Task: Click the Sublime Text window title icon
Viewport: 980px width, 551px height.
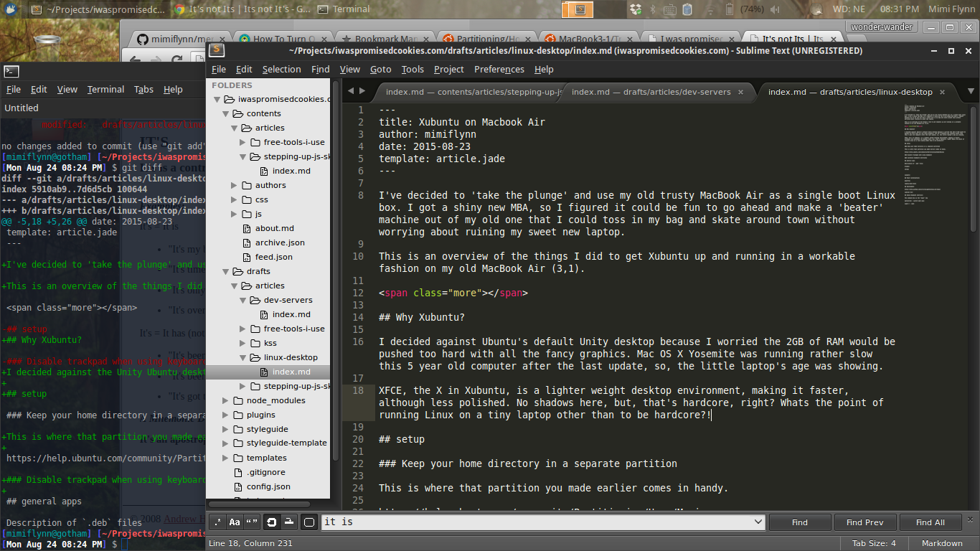Action: point(216,50)
